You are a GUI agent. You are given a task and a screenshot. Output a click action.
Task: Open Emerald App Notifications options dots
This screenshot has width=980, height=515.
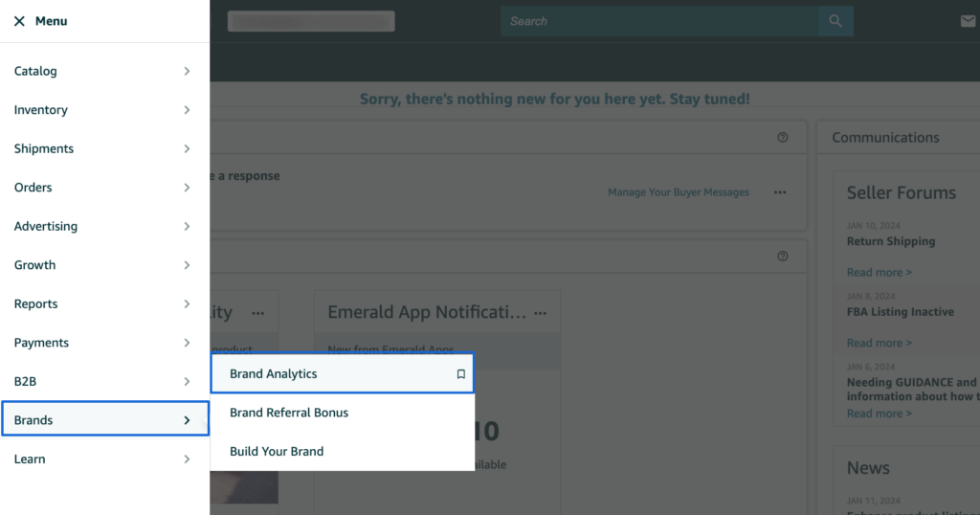541,313
